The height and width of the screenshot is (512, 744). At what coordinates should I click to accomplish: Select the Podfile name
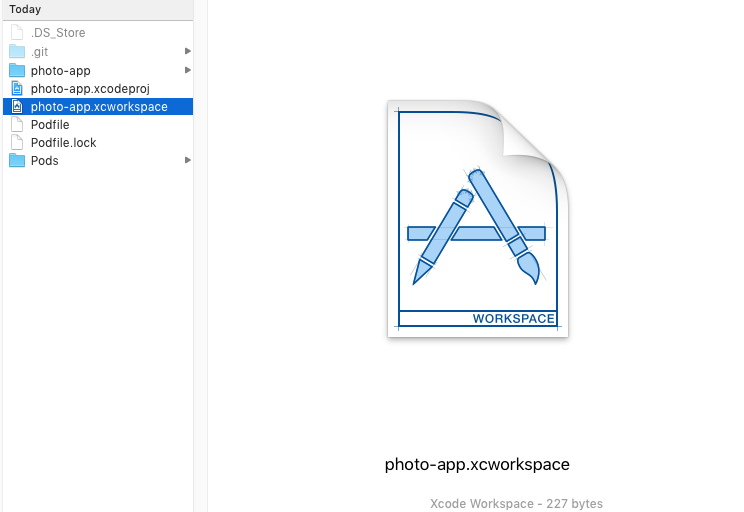(x=50, y=125)
